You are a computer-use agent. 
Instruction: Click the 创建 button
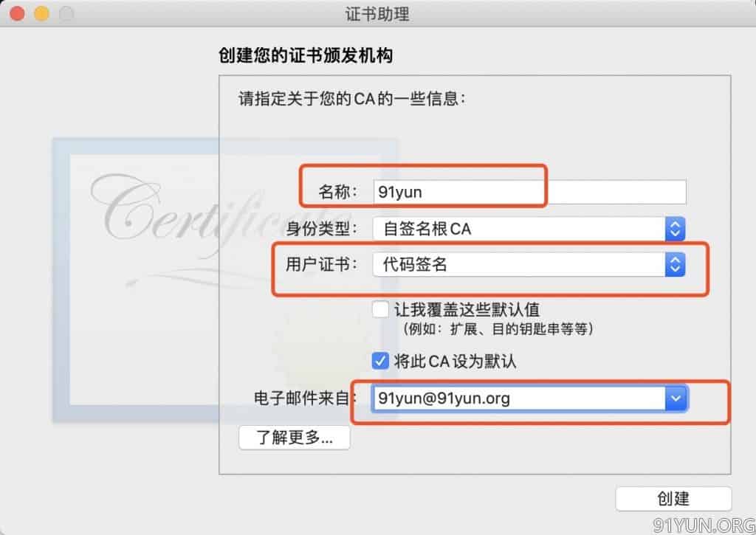(x=673, y=498)
